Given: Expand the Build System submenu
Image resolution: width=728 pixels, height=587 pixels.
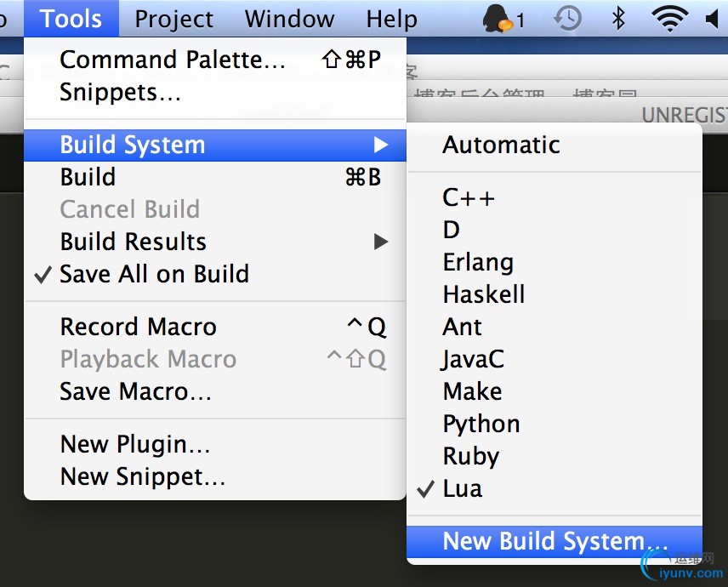Looking at the screenshot, I should (132, 145).
